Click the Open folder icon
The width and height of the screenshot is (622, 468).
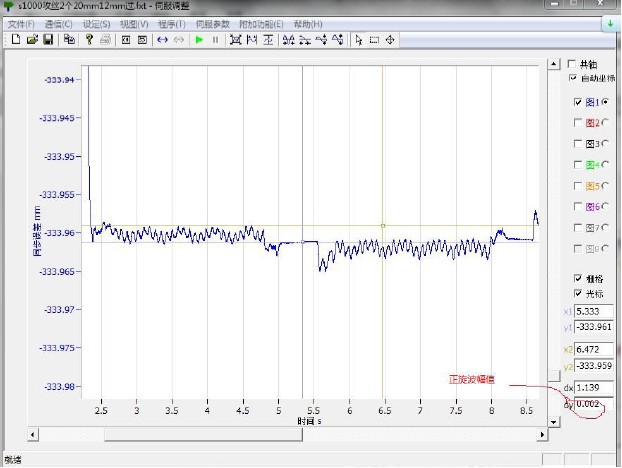(x=32, y=40)
